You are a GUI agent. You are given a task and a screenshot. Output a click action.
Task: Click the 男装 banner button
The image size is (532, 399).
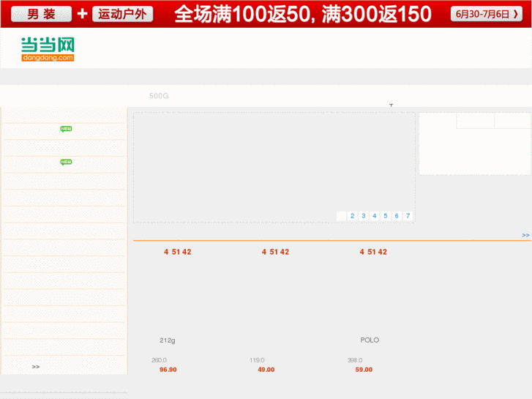[x=42, y=14]
